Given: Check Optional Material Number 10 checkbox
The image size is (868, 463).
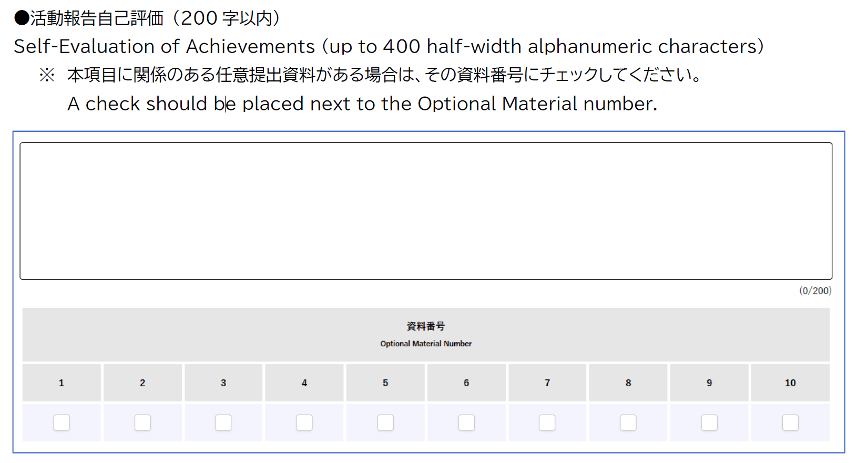Looking at the screenshot, I should (x=790, y=422).
